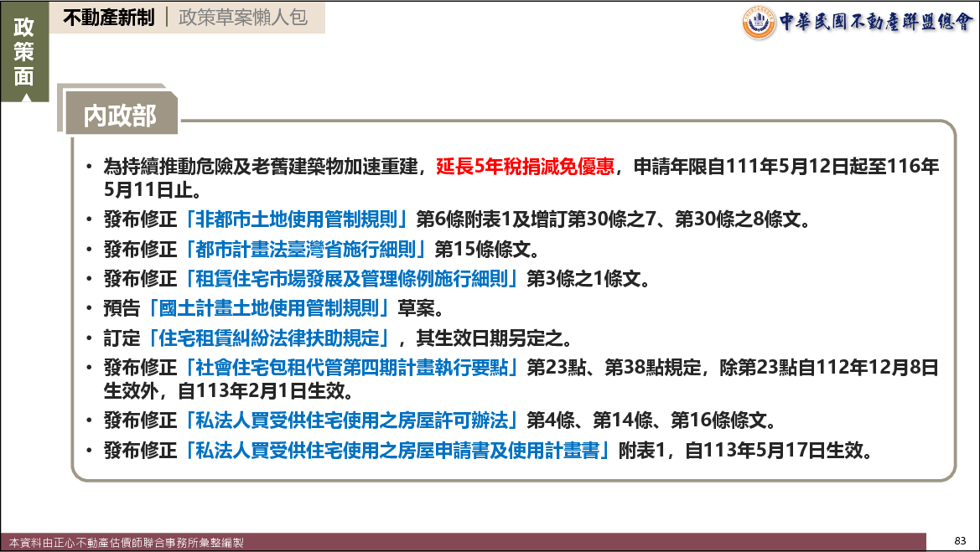Click the red 延長5年稅捐減免優惠 text
Viewport: 980px width, 552px height.
click(x=525, y=166)
